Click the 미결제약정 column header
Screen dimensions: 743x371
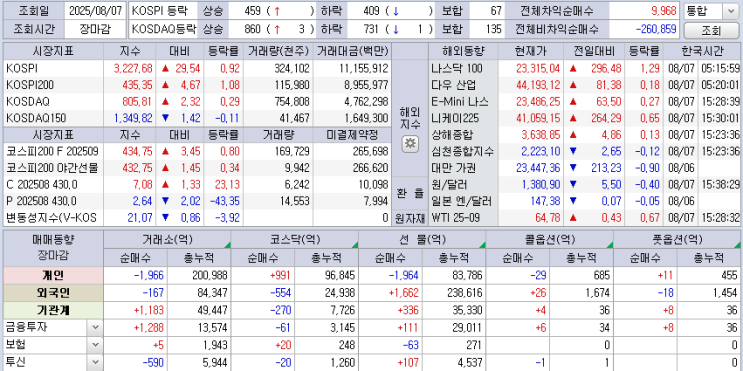pos(353,135)
